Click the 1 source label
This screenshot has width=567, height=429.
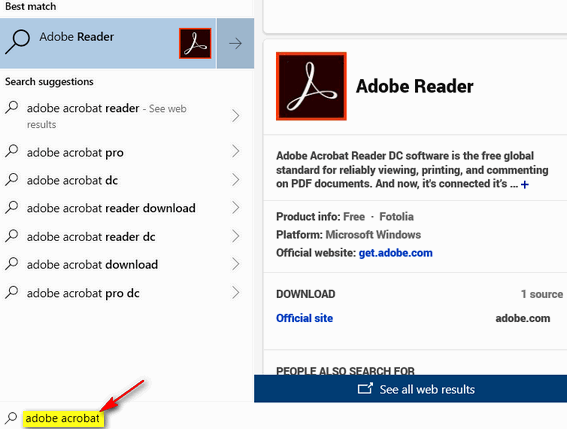tap(542, 294)
